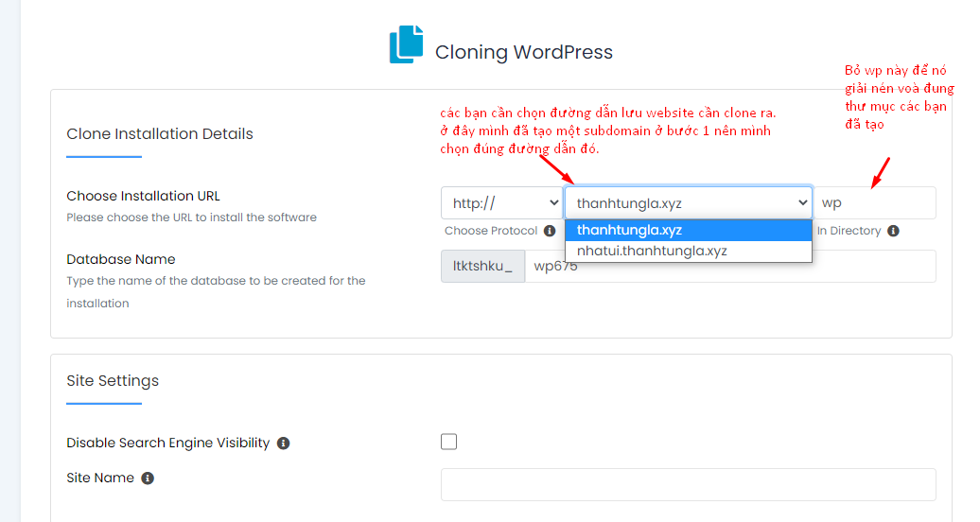Click 'Please choose the URL to install' hint
This screenshot has height=522, width=980.
click(191, 217)
